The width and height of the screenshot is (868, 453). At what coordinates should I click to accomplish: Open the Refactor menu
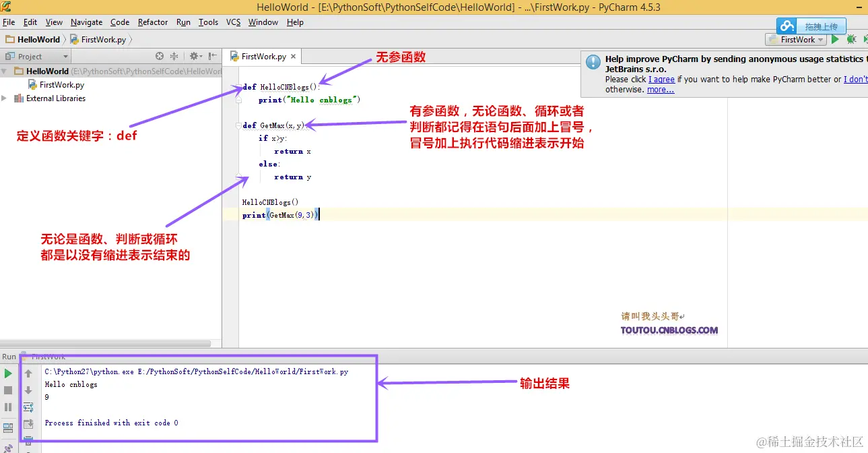tap(153, 22)
